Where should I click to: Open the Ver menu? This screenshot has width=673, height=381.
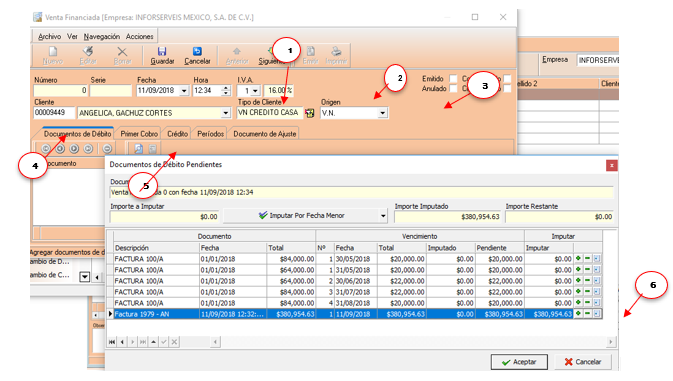(x=72, y=36)
